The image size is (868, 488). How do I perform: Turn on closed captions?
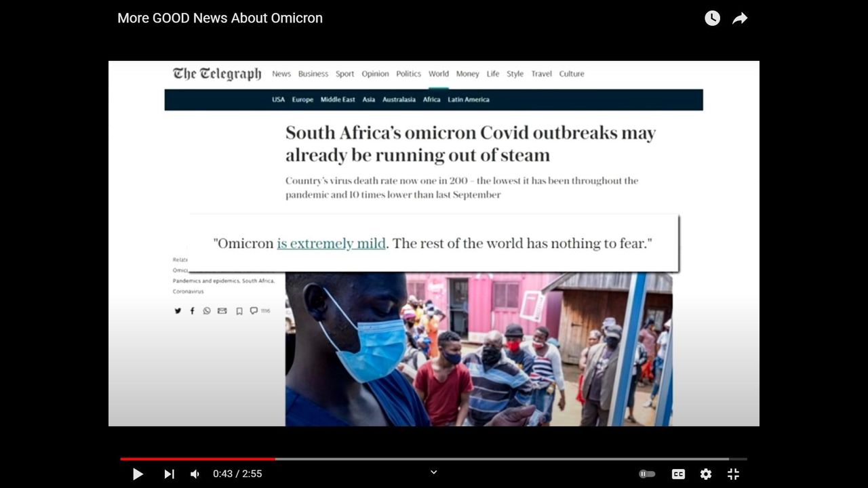678,474
